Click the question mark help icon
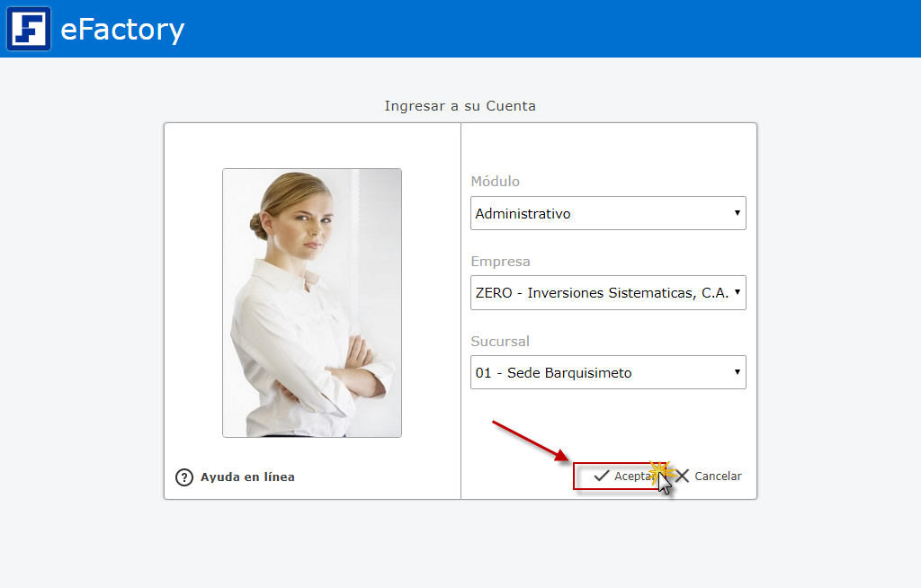Image resolution: width=921 pixels, height=588 pixels. pos(184,477)
